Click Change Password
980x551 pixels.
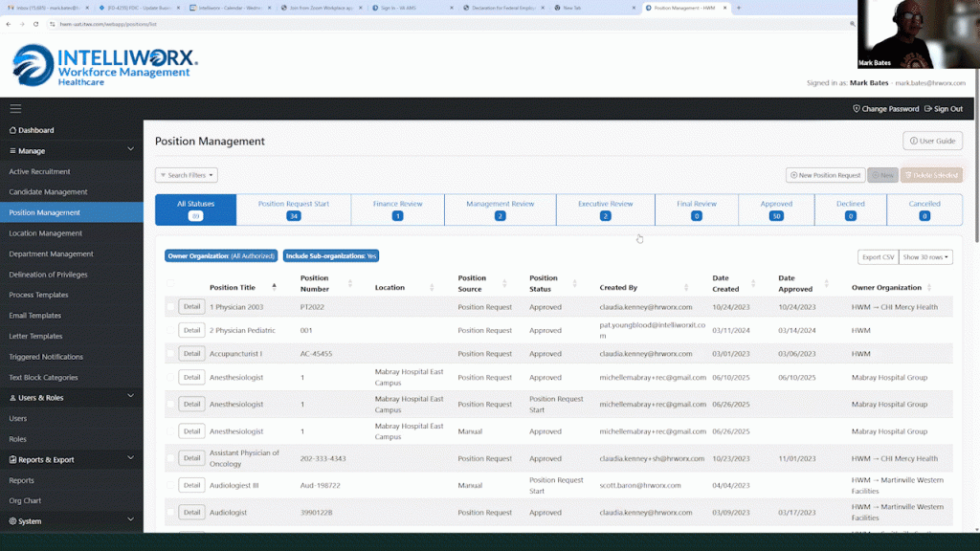(x=885, y=109)
